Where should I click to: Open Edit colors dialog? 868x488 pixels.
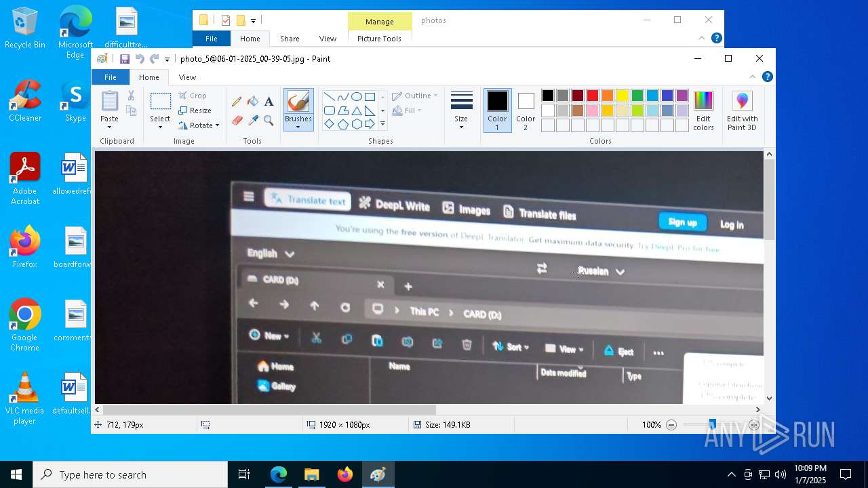pyautogui.click(x=703, y=110)
